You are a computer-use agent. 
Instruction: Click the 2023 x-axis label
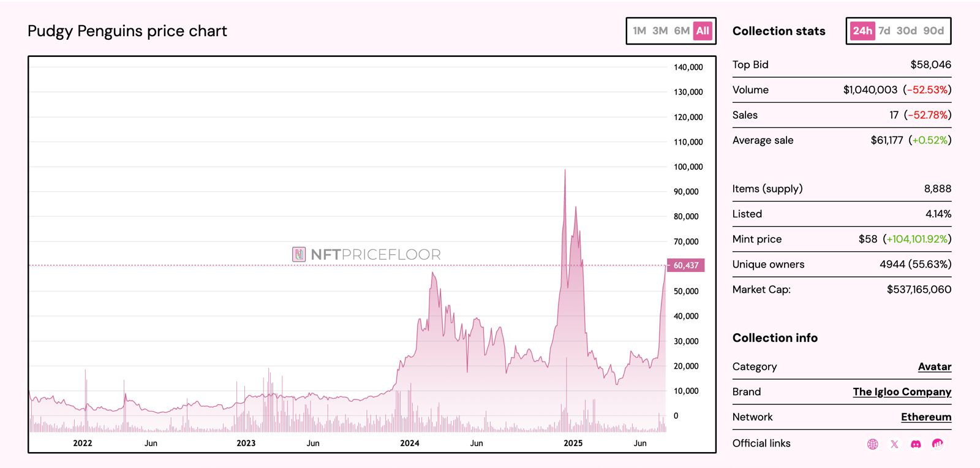pos(246,443)
